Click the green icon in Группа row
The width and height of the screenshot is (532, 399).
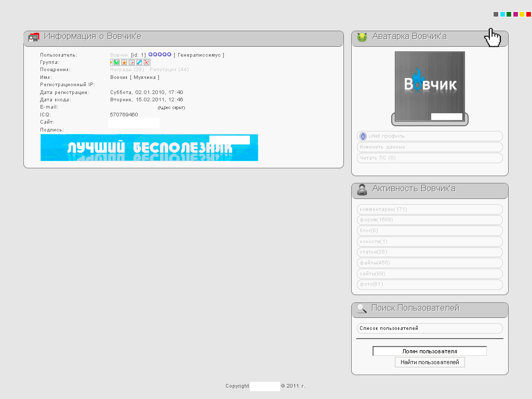coord(117,62)
